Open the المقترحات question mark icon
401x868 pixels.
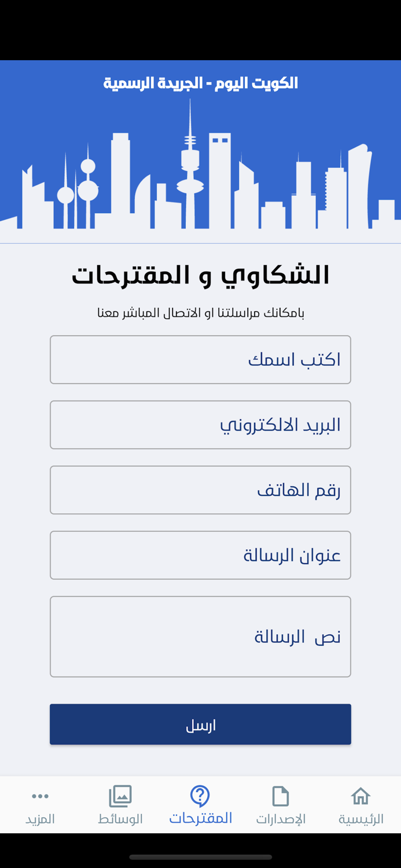click(200, 796)
